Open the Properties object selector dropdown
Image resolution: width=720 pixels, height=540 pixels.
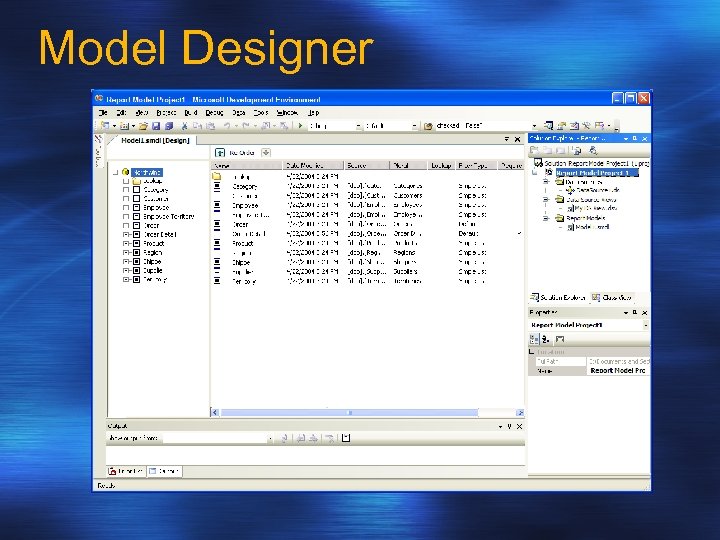646,325
